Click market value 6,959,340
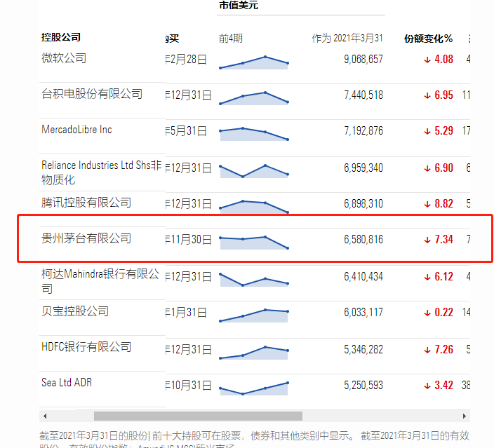The height and width of the screenshot is (448, 494). point(363,168)
